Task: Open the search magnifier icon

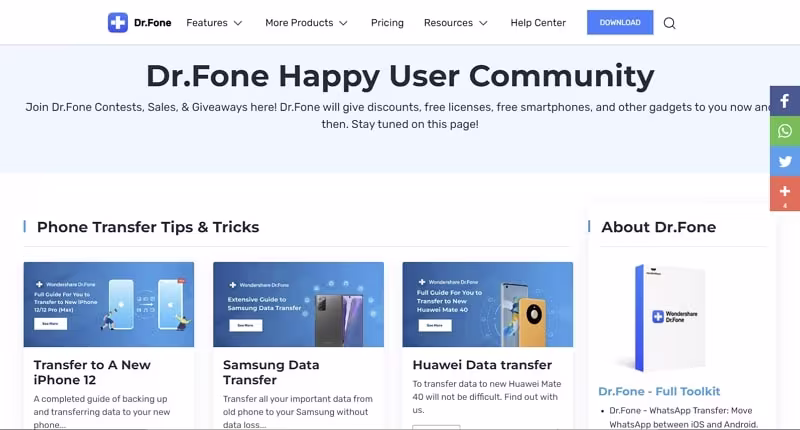Action: point(669,23)
